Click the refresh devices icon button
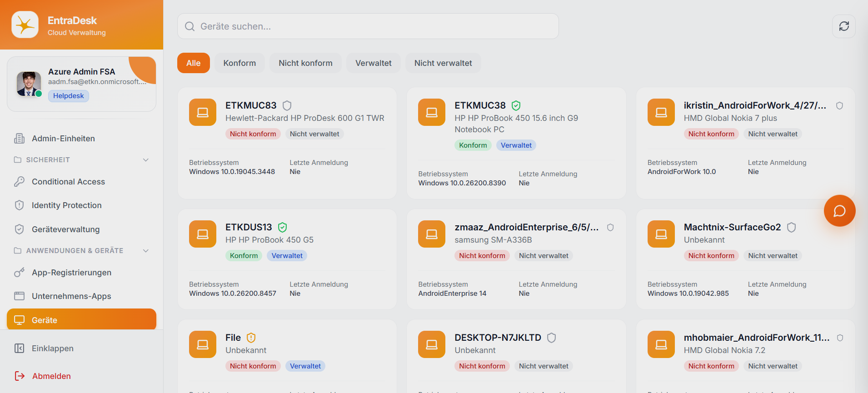The image size is (868, 393). pos(844,26)
